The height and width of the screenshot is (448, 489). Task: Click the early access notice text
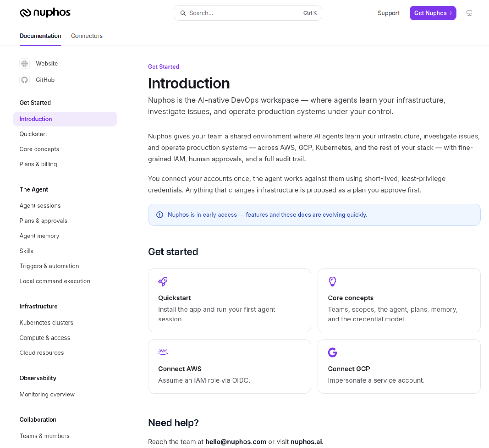[267, 215]
